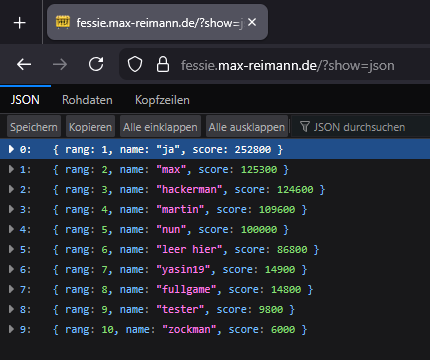The width and height of the screenshot is (430, 360).
Task: Select the score value 252800
Action: pos(253,149)
